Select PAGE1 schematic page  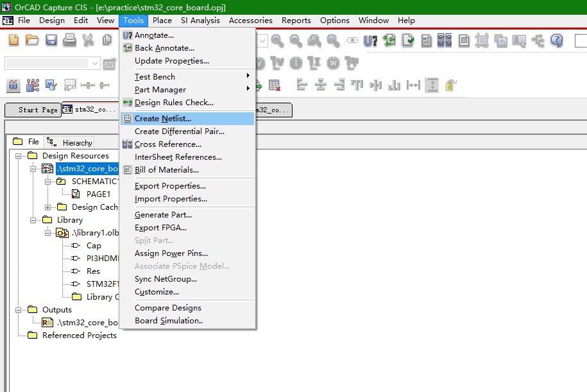98,194
